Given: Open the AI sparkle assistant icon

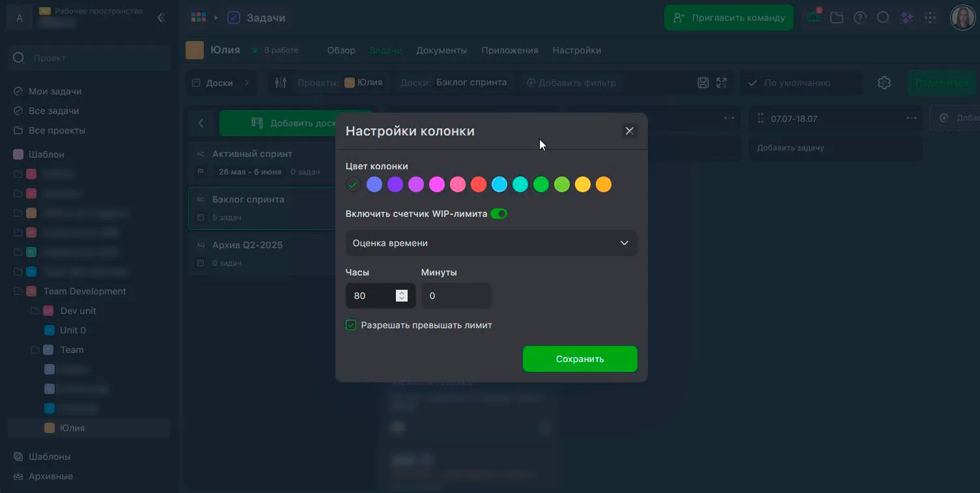Looking at the screenshot, I should [906, 18].
